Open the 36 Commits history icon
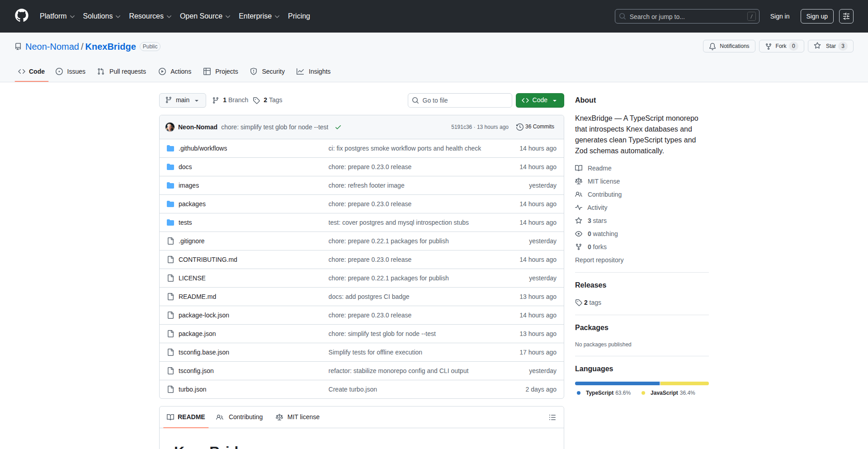Image resolution: width=868 pixels, height=449 pixels. [x=519, y=127]
